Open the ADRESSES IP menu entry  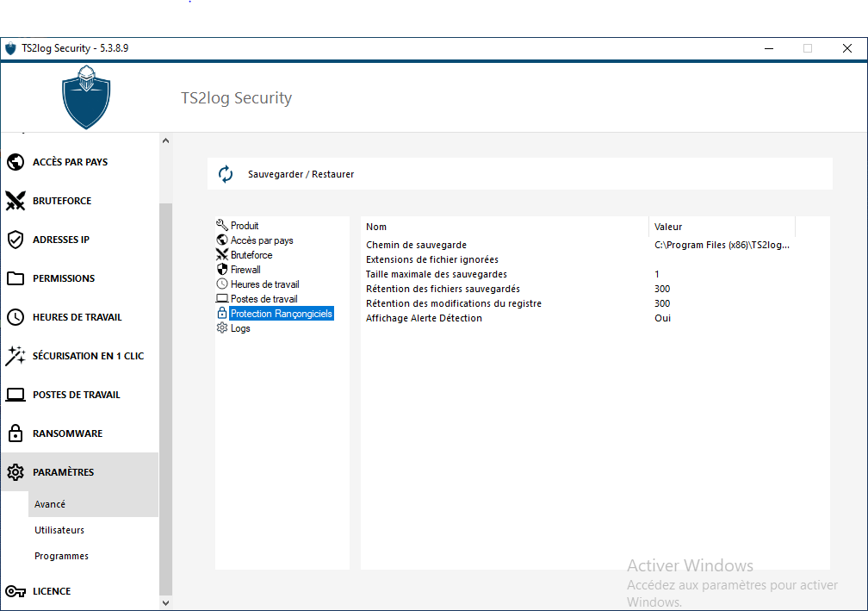80,240
